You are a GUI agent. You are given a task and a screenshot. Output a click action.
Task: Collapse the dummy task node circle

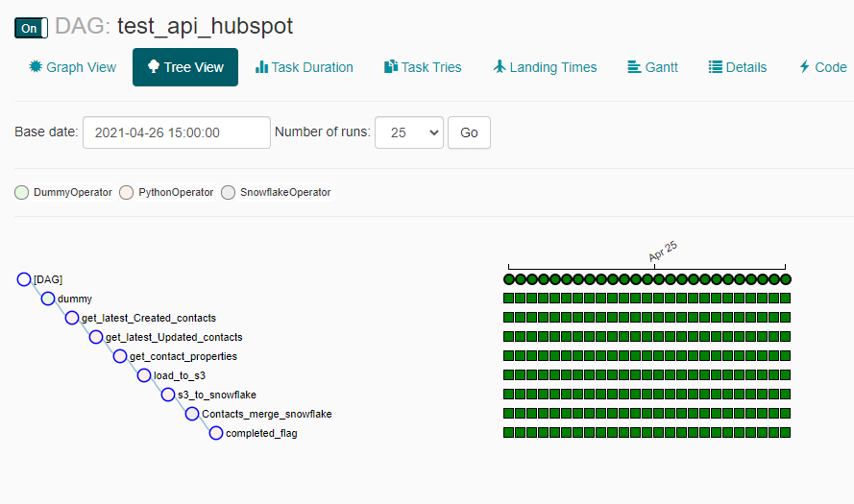pos(48,299)
